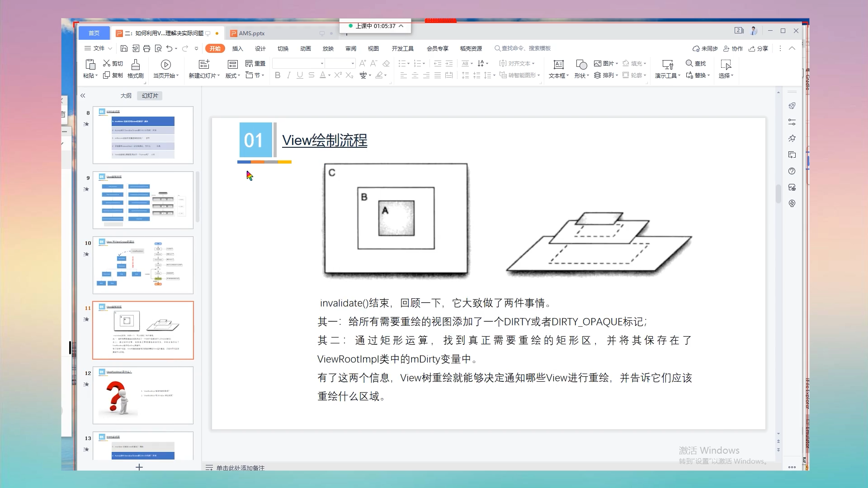Click the Text Box (文本框) icon
868x488 pixels.
coord(558,65)
